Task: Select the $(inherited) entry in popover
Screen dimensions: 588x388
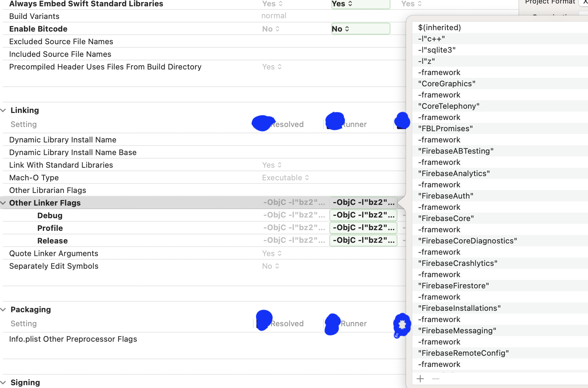Action: (500, 27)
